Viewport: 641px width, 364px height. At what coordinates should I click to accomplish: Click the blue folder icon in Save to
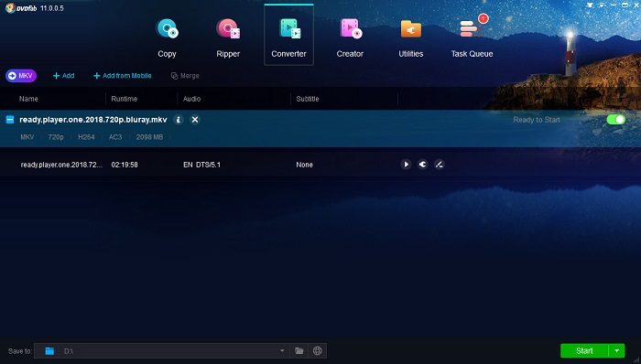click(49, 351)
